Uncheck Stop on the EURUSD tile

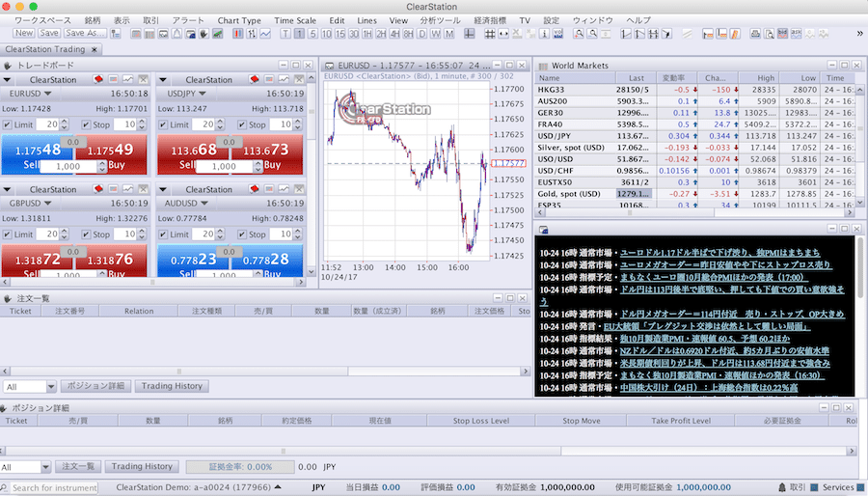click(86, 124)
